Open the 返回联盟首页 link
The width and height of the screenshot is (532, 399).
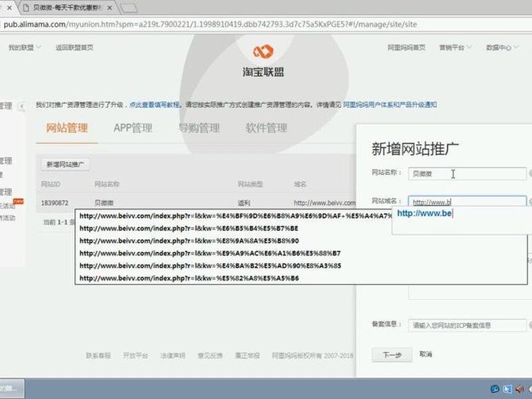tap(74, 47)
